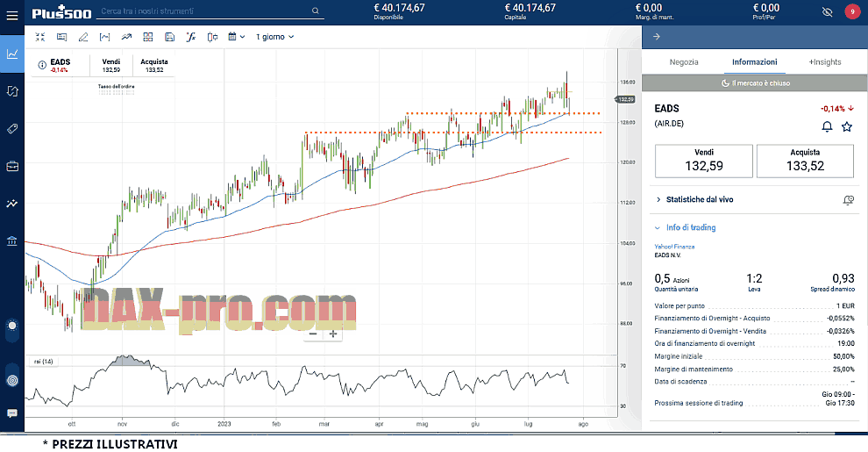The image size is (868, 452).
Task: Switch to the +Insights tab
Action: pyautogui.click(x=825, y=62)
